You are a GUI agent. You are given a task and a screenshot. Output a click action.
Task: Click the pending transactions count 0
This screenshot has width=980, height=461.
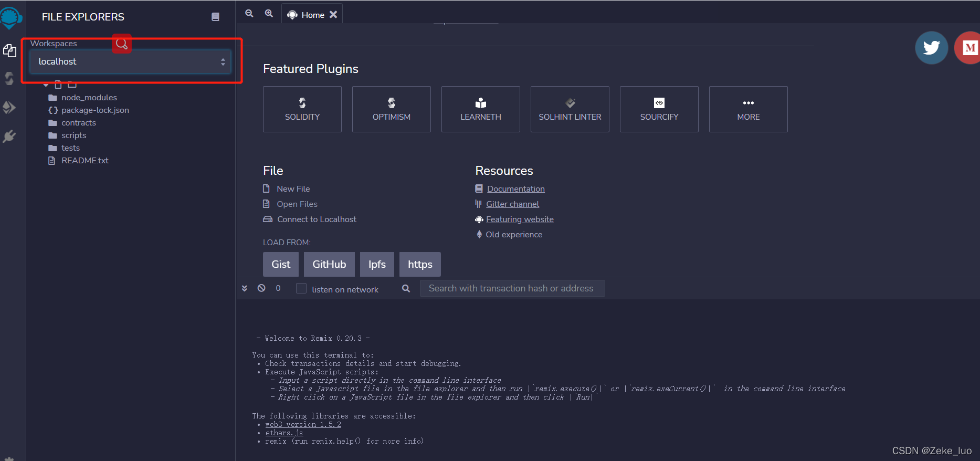[x=278, y=288]
